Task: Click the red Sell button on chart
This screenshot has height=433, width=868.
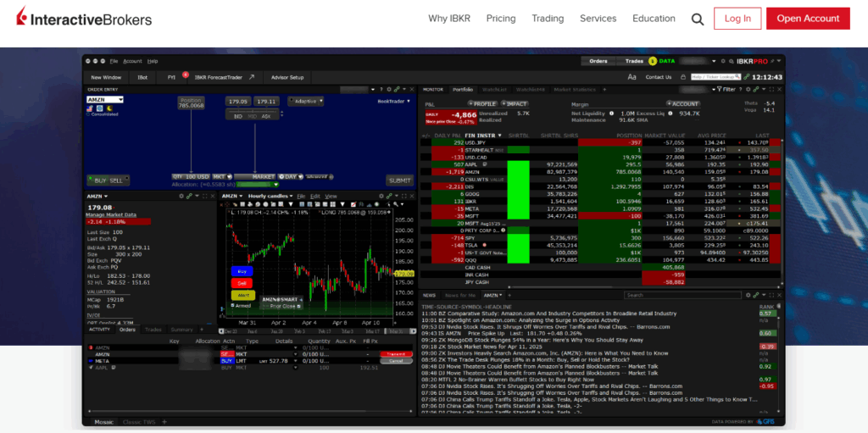Action: click(x=242, y=283)
